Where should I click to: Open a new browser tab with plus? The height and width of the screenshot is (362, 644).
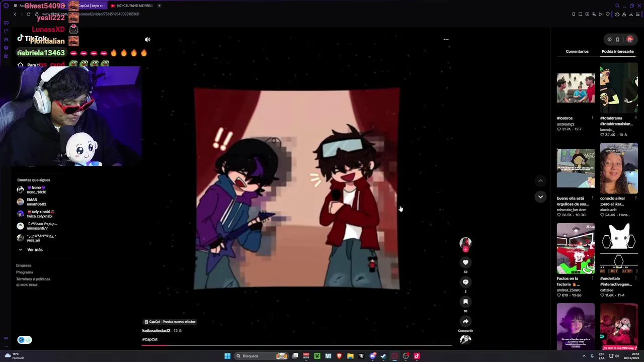[159, 6]
